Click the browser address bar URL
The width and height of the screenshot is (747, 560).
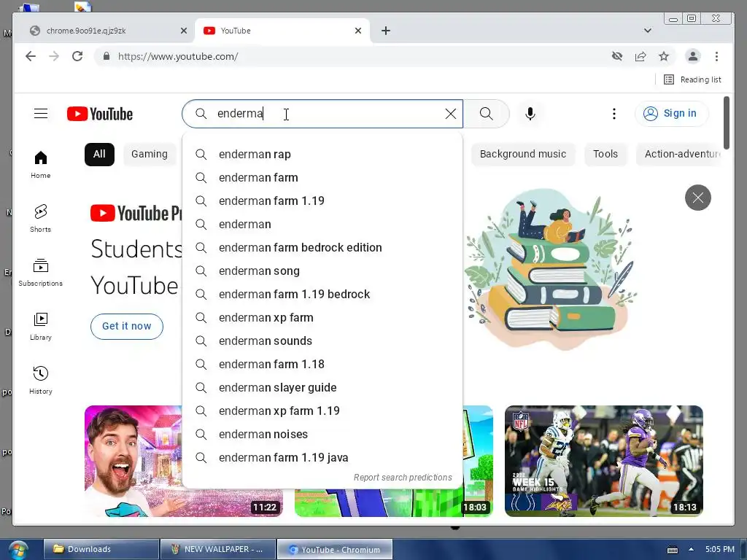coord(178,56)
